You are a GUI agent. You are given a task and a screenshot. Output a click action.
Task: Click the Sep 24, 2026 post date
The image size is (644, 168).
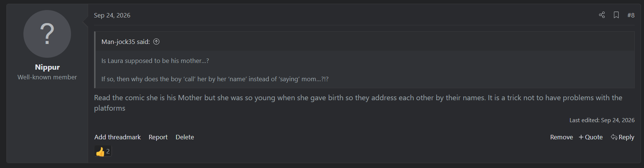point(112,15)
